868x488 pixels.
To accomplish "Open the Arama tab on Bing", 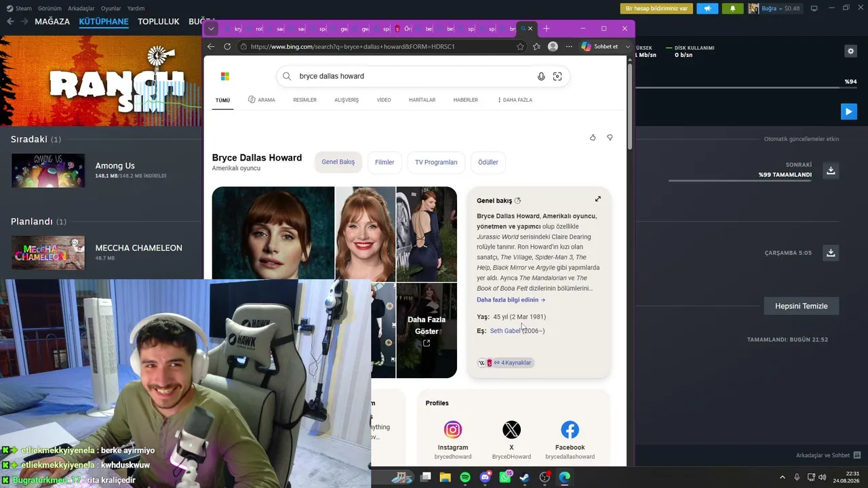I will tap(262, 100).
